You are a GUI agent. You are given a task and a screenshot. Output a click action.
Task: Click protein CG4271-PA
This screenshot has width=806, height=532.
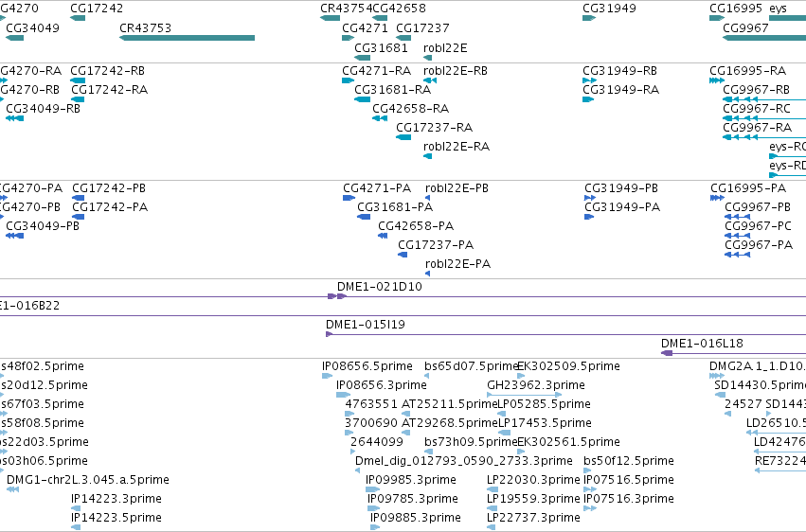pos(377,188)
